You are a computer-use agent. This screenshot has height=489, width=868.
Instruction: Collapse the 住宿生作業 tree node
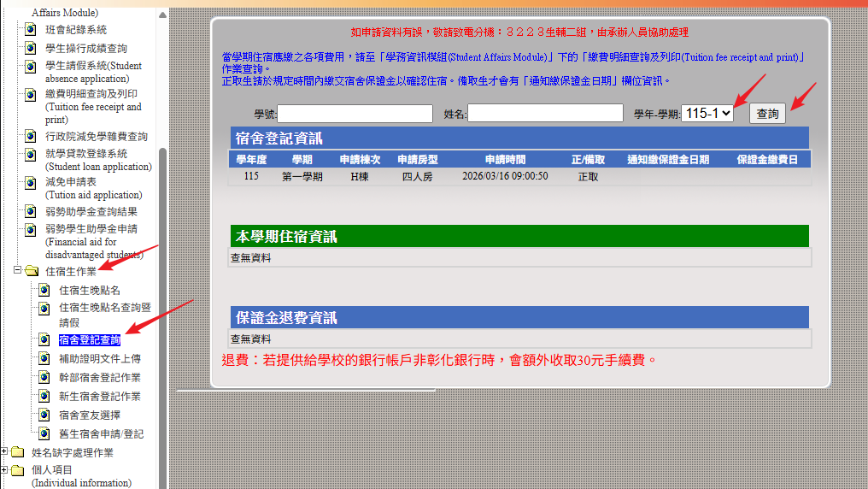point(17,271)
